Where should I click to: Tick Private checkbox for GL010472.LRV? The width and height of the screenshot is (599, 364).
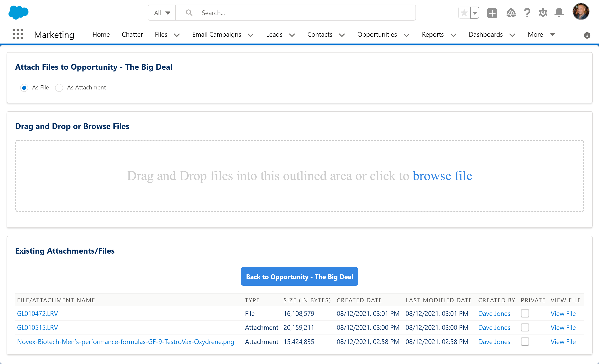click(525, 313)
